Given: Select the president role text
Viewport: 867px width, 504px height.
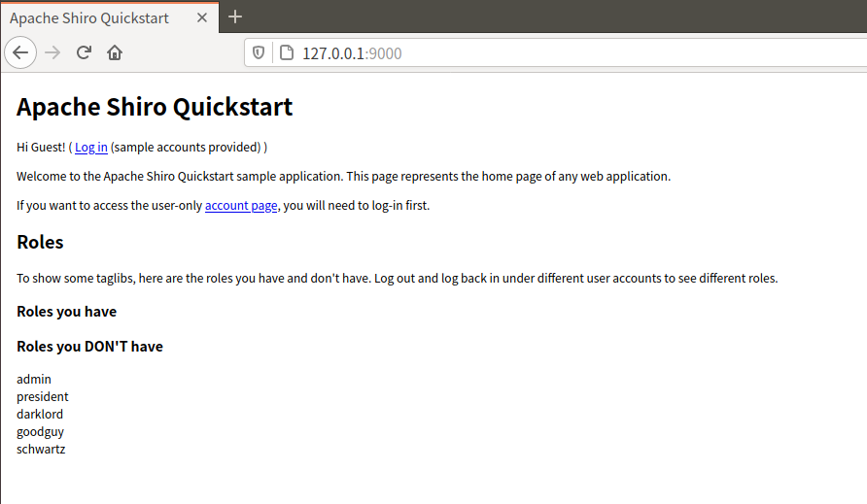Looking at the screenshot, I should click(43, 397).
